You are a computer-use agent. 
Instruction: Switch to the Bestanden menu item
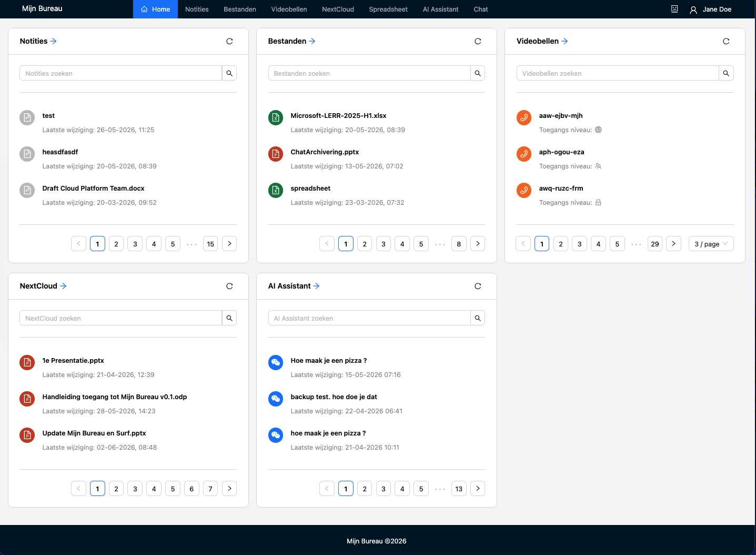(240, 9)
